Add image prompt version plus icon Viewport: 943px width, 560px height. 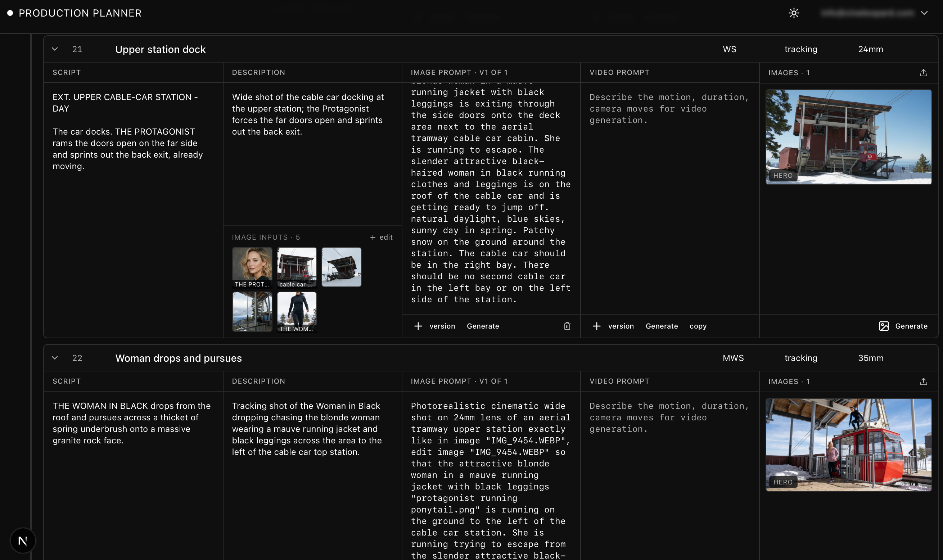pyautogui.click(x=418, y=326)
